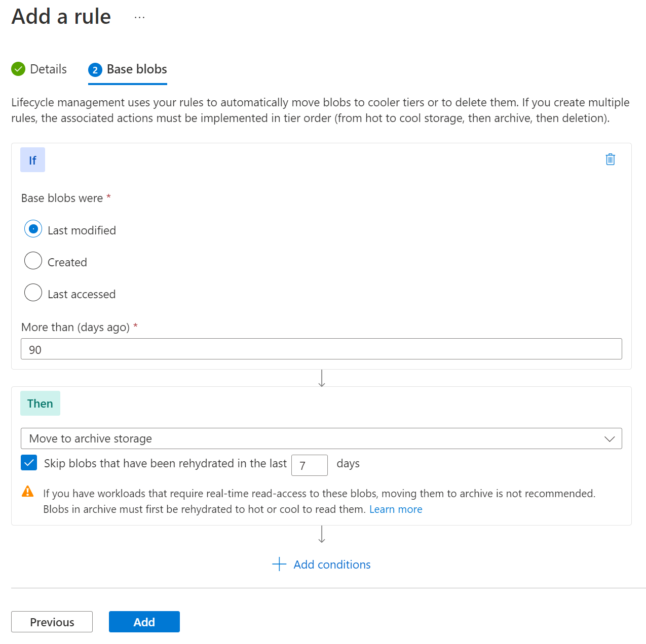The width and height of the screenshot is (646, 644).
Task: Open the Base blobs tab
Action: 137,69
